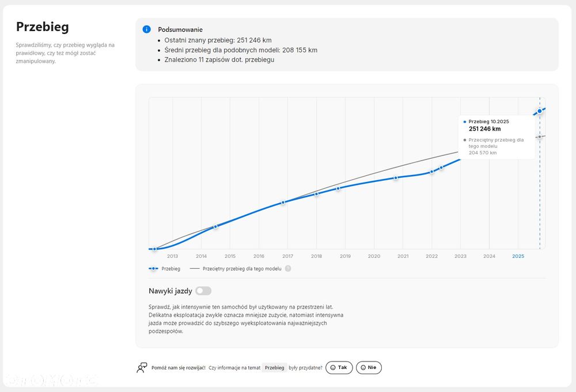Screen dimensions: 576x392
Task: Click the blue info icon beside Podsumowanie
Action: click(147, 29)
